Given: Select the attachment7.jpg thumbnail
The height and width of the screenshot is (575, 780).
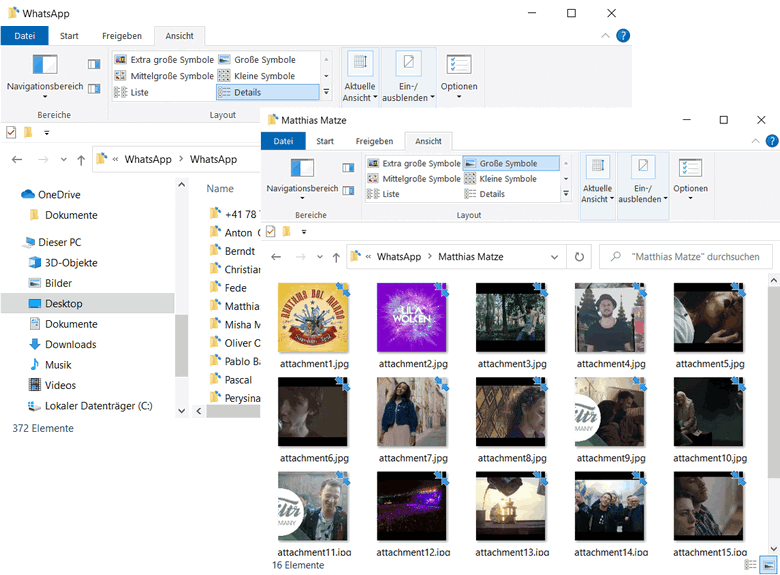Looking at the screenshot, I should point(411,411).
